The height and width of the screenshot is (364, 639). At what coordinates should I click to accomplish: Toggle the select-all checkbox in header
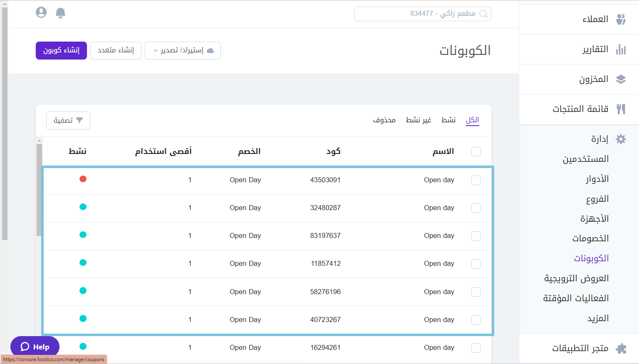coord(476,151)
